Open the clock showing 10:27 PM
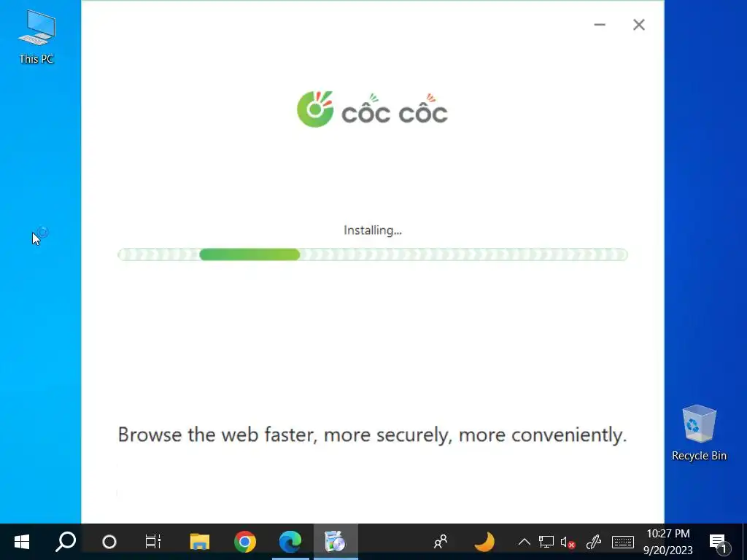Viewport: 747px width, 560px height. (668, 542)
